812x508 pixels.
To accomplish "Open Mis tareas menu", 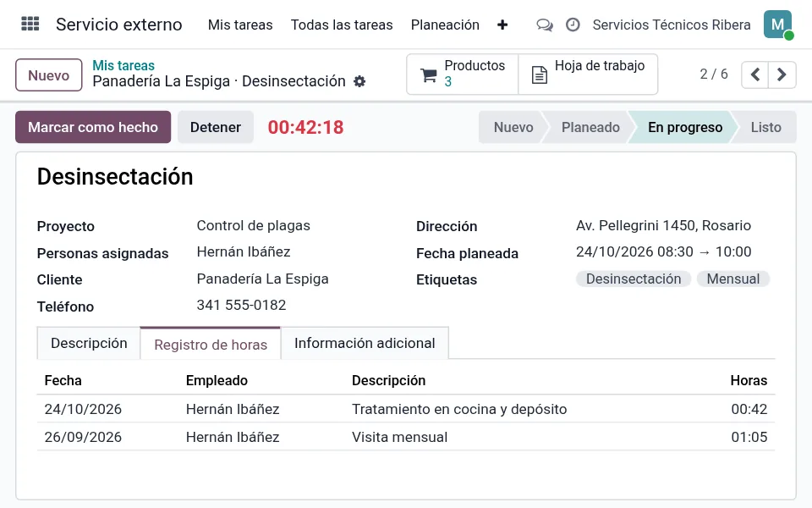I will 240,25.
